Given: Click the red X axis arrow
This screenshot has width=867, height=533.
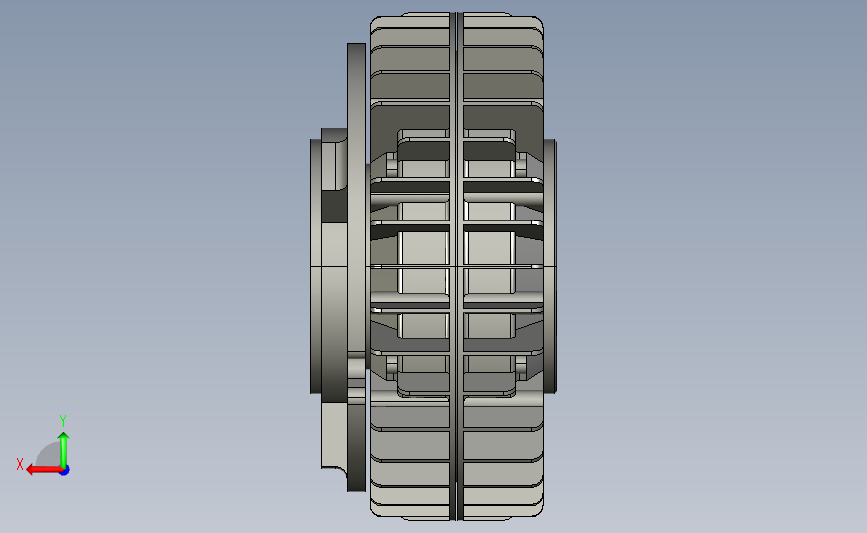Looking at the screenshot, I should 44,470.
